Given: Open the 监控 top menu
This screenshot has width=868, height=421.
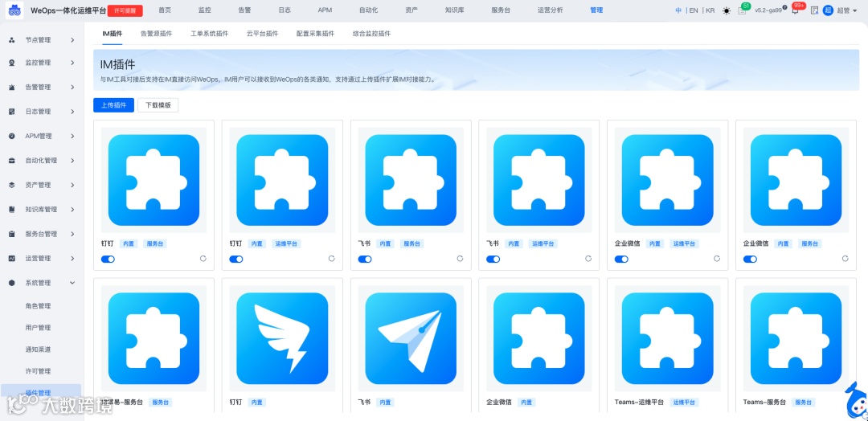Looking at the screenshot, I should (x=204, y=10).
